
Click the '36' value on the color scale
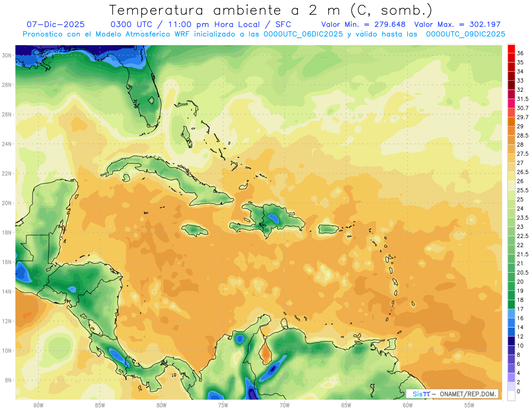pyautogui.click(x=520, y=54)
